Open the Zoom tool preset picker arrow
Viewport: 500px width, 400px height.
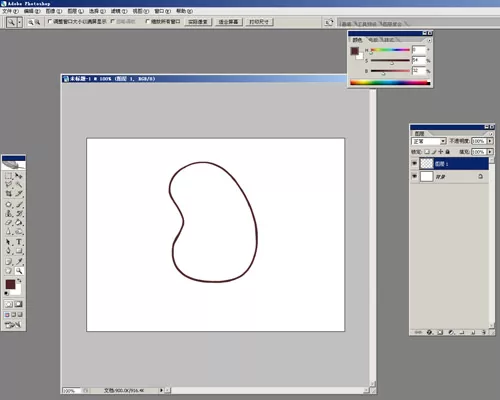(20, 22)
